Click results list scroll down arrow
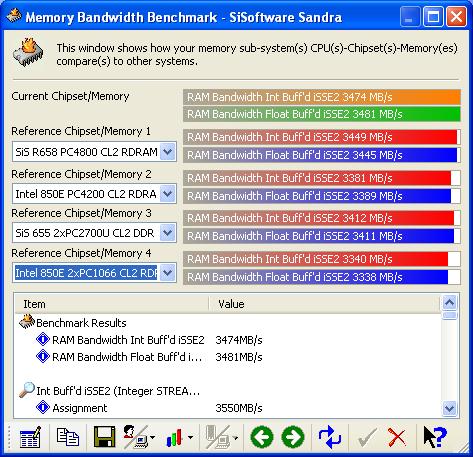The height and width of the screenshot is (457, 473). tap(450, 408)
